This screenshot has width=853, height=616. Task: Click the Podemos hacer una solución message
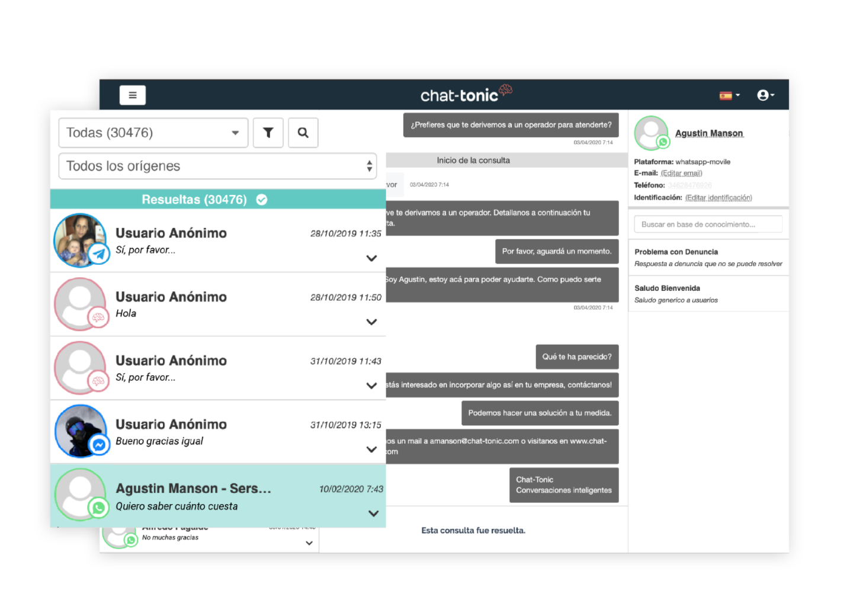pyautogui.click(x=540, y=413)
